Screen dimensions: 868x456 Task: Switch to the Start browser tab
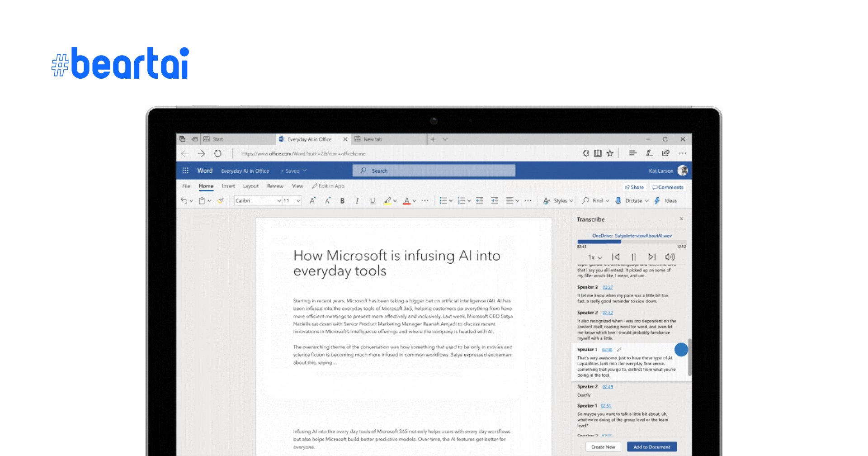(x=237, y=139)
